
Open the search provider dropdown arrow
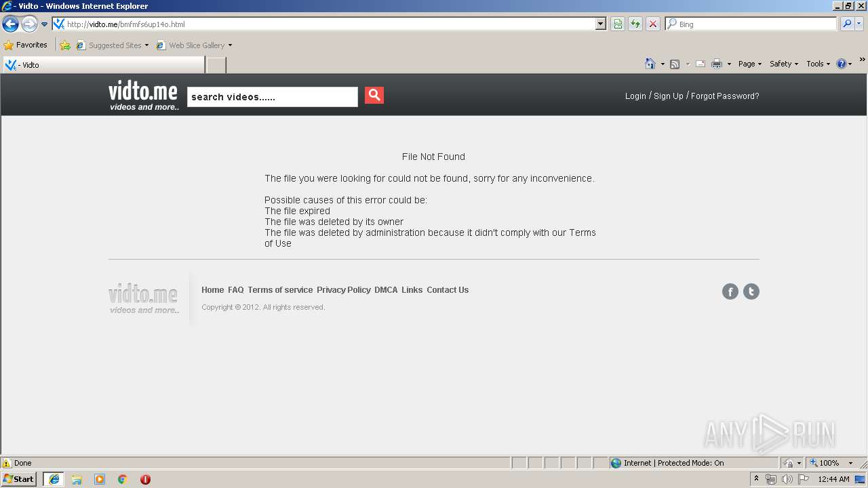859,24
